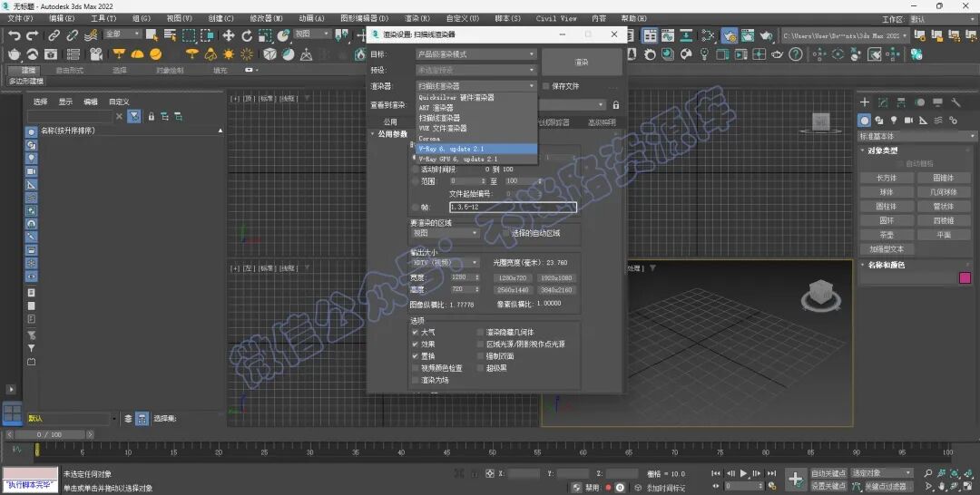The image size is (980, 495).
Task: Enable 强制双面 checkbox
Action: click(481, 356)
